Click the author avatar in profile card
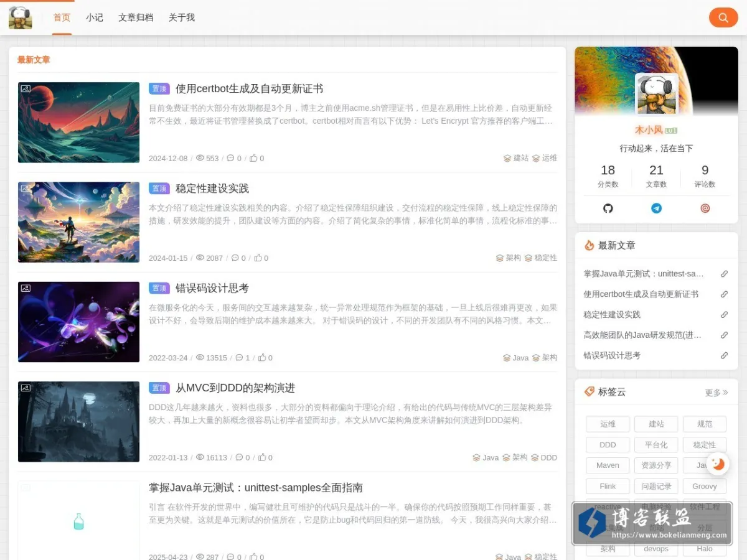The image size is (747, 560). pyautogui.click(x=657, y=95)
